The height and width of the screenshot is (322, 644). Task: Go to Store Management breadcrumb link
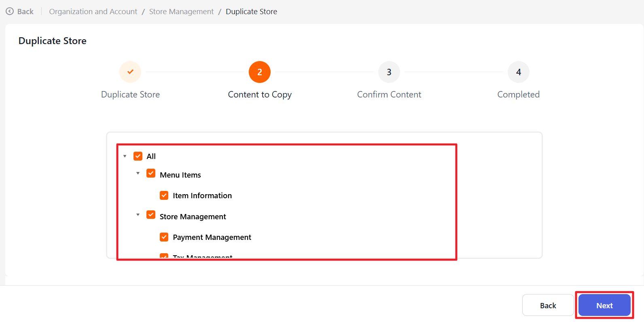181,12
